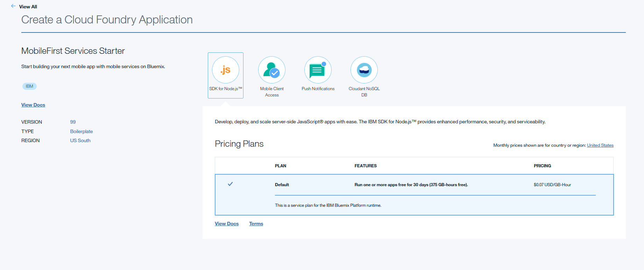
Task: Open View Docs below the pricing table
Action: tap(227, 224)
